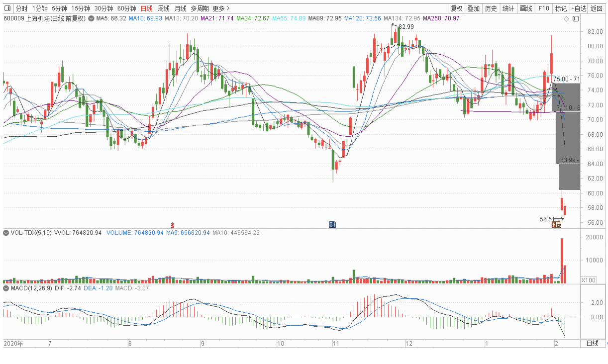Expand the 更多 period options
The height and width of the screenshot is (364, 608).
(221, 8)
